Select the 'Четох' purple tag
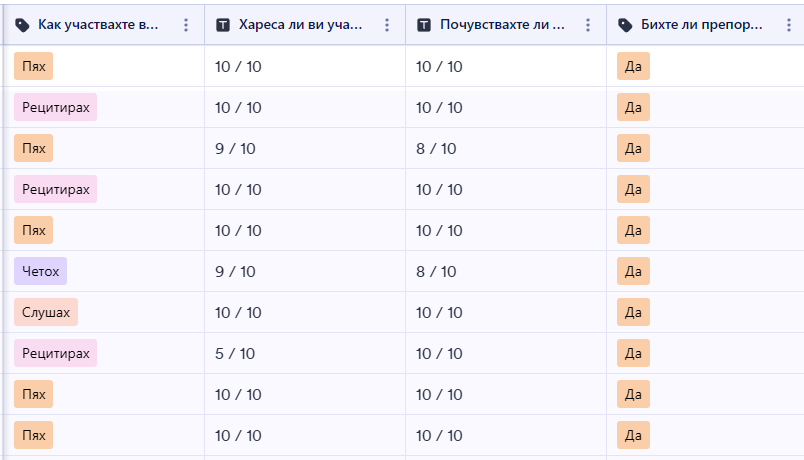The image size is (804, 460). (41, 271)
